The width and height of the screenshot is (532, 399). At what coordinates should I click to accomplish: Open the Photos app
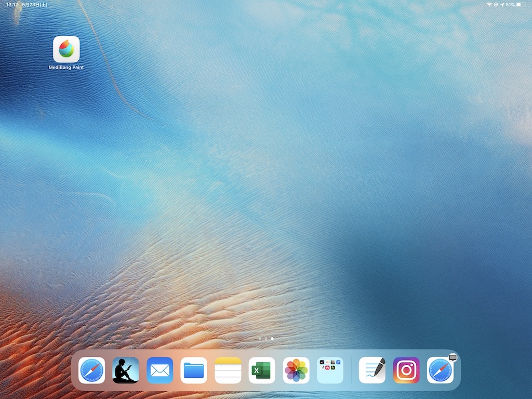pyautogui.click(x=296, y=370)
